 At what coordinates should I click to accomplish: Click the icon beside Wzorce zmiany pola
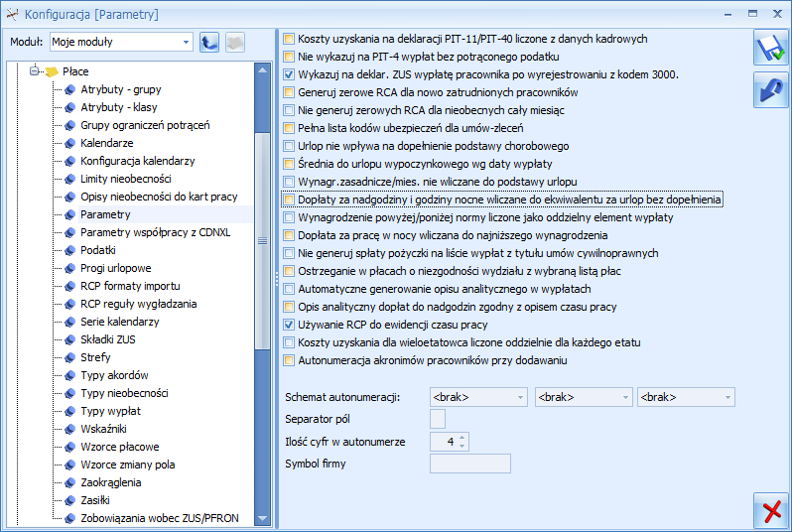coord(70,465)
